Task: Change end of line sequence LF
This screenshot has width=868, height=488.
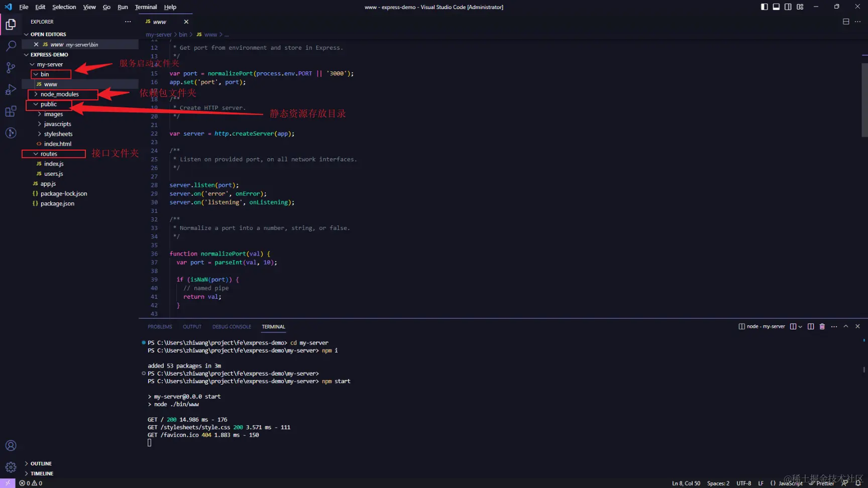Action: click(761, 483)
